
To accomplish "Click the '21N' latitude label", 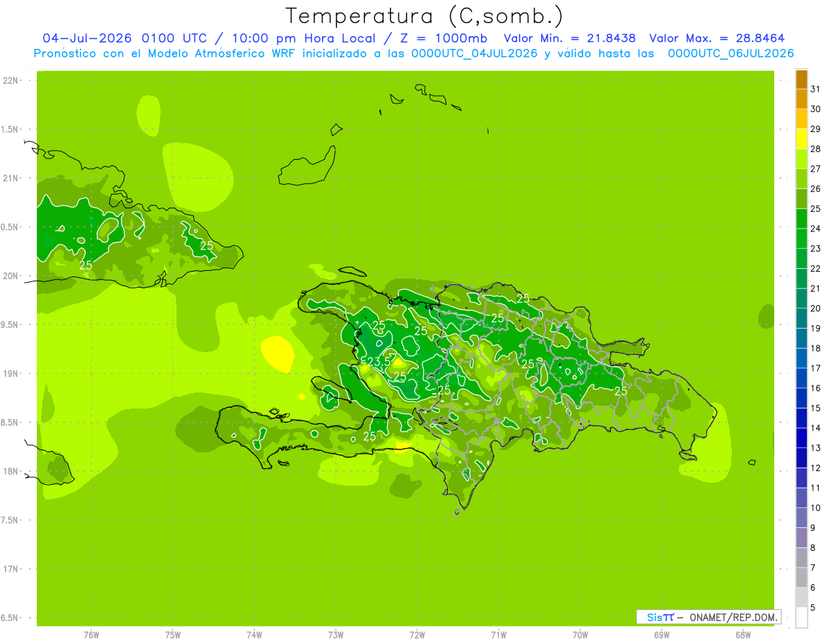I will [x=10, y=178].
